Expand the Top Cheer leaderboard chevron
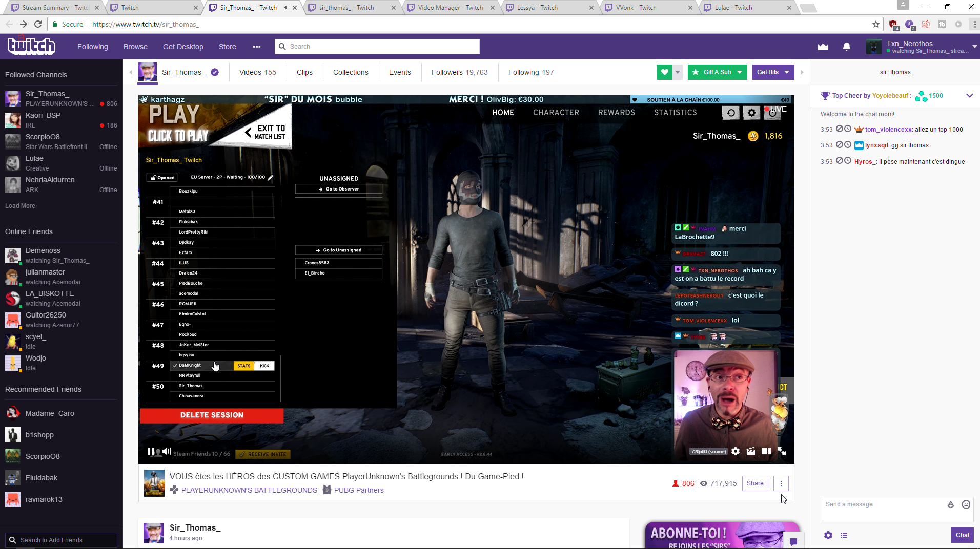 [970, 96]
